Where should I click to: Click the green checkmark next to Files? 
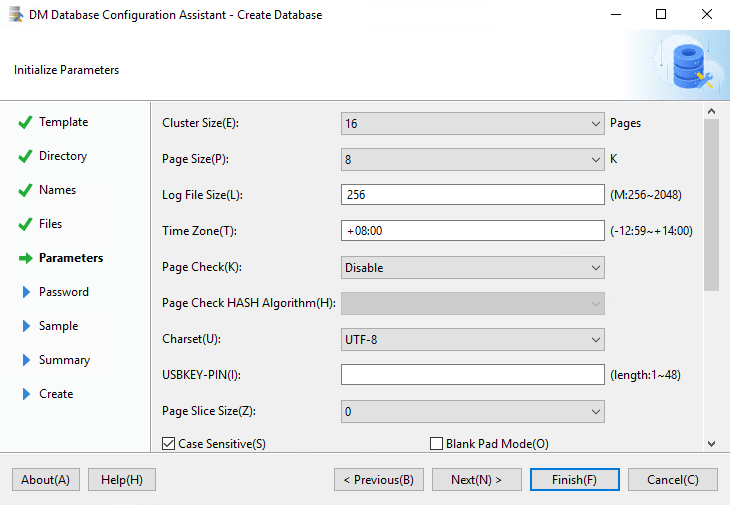pos(25,225)
